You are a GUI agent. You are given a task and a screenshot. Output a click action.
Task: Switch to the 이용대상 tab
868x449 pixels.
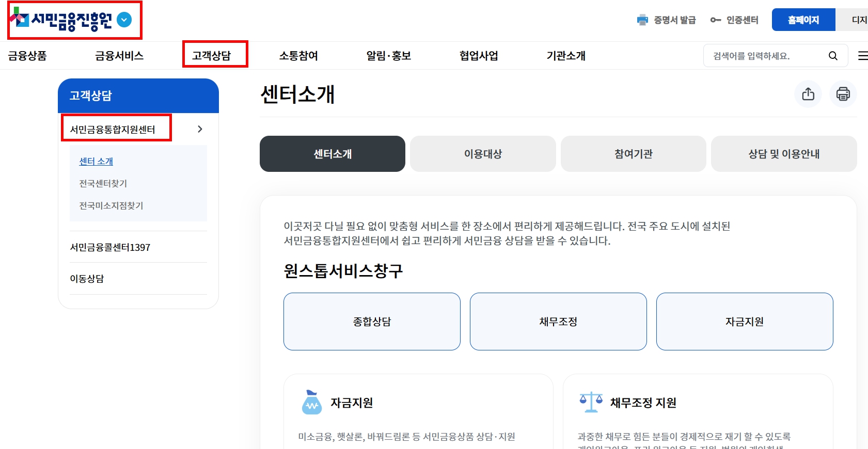[x=483, y=154]
